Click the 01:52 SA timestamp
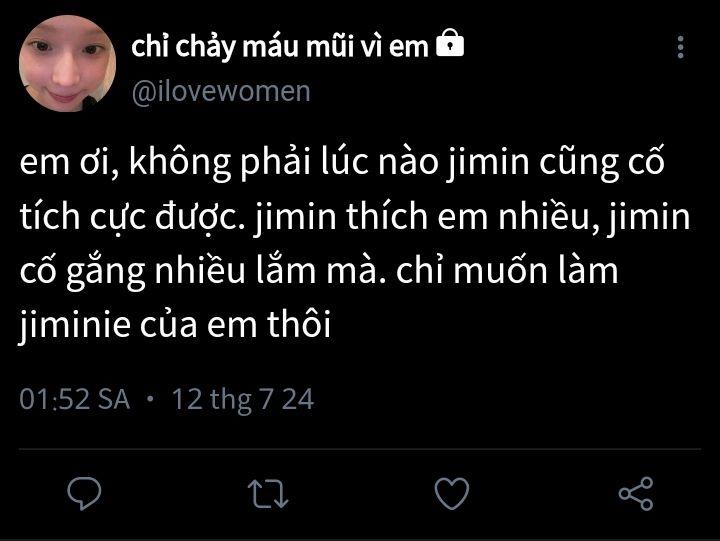This screenshot has height=541, width=720. pyautogui.click(x=75, y=400)
